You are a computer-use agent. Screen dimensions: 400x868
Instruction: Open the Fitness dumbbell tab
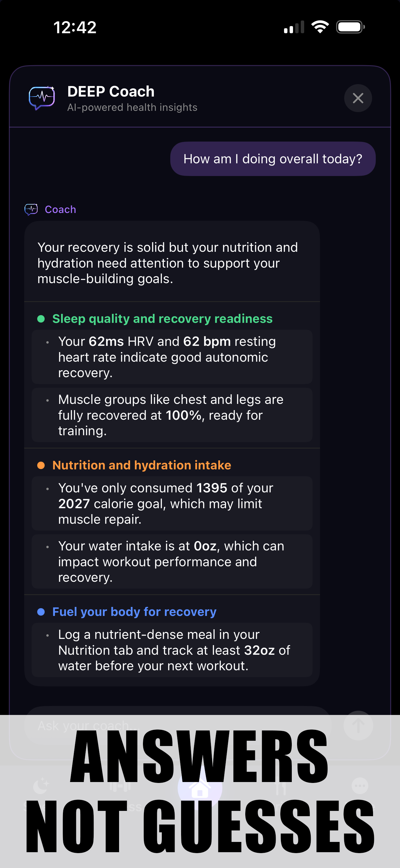pos(120,786)
